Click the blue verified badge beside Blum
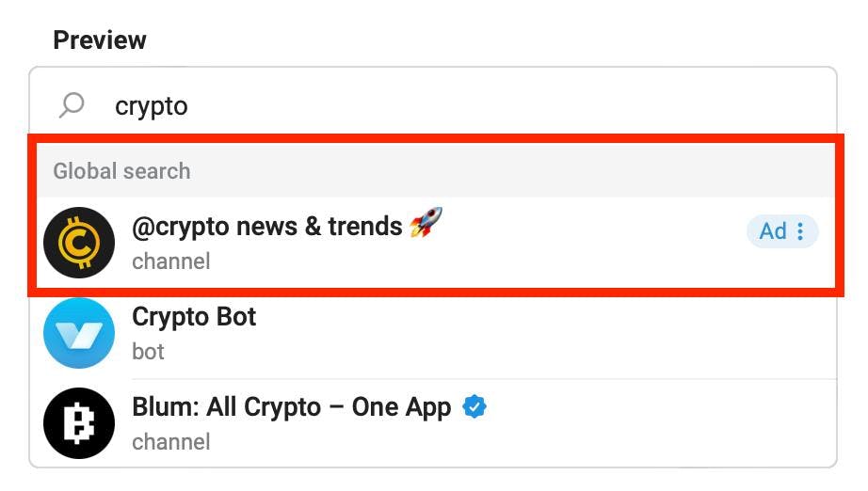868x491 pixels. pyautogui.click(x=474, y=407)
